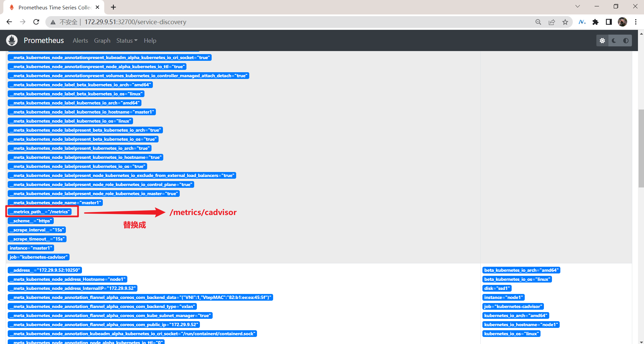Click label exclude_from_external_load_balancers="true"

[122, 175]
